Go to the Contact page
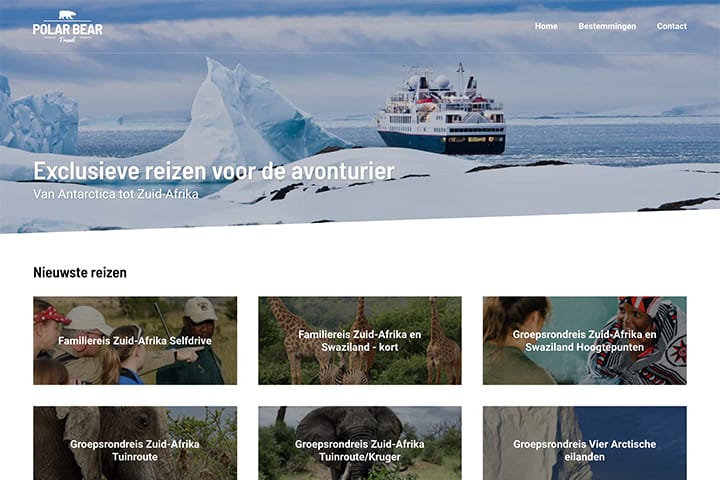720x480 pixels. [x=671, y=26]
